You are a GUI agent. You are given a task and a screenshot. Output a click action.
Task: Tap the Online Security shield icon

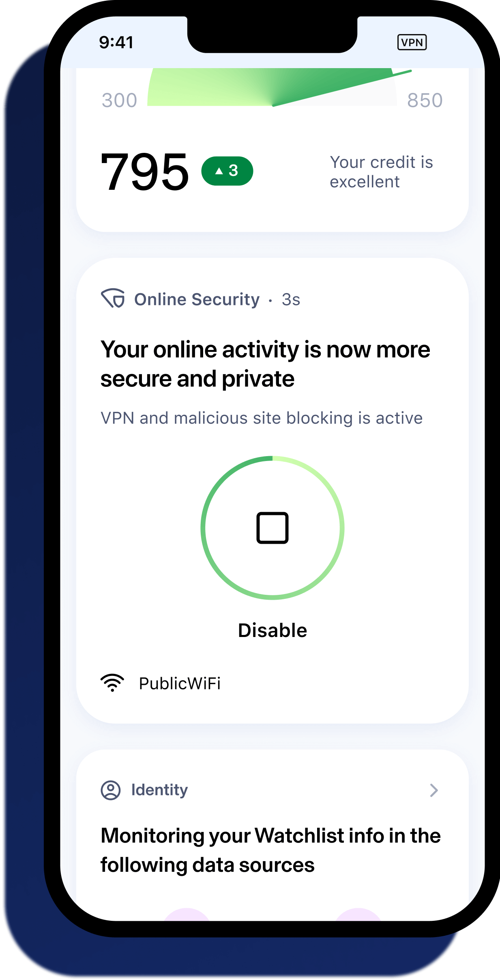113,298
